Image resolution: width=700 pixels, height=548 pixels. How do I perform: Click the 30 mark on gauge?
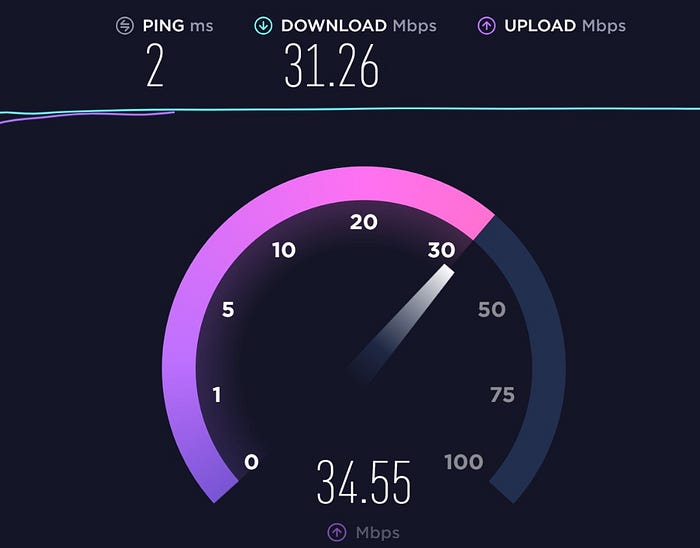coord(442,250)
